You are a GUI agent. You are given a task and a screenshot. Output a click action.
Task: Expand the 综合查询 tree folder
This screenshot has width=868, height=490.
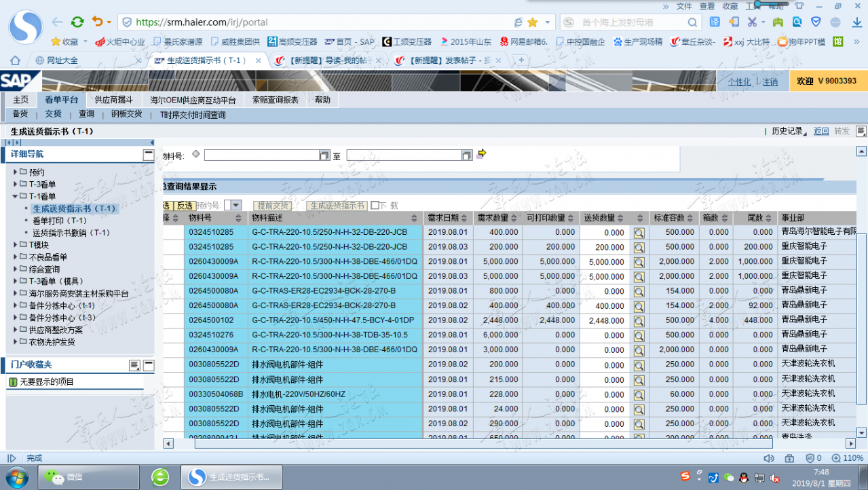(x=16, y=269)
